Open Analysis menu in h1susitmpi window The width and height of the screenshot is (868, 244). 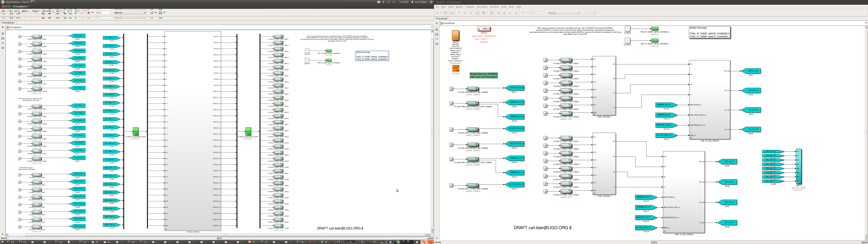tap(494, 7)
